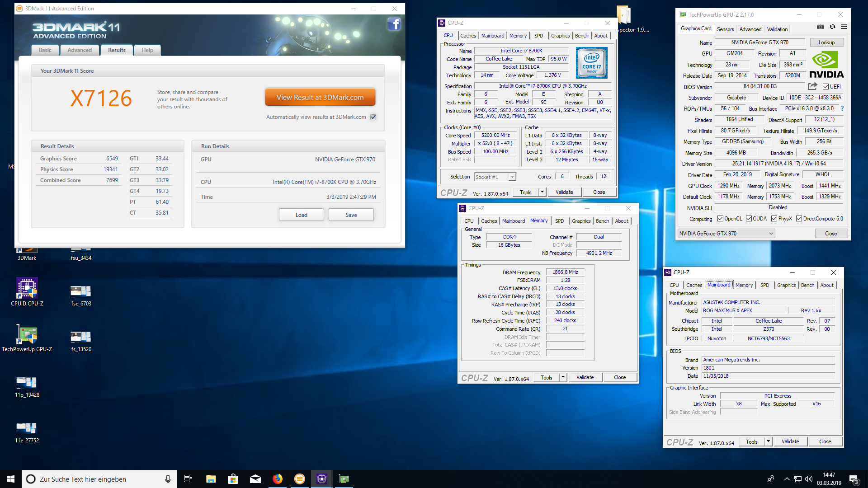Click taskbar microphone search icon
Image resolution: width=868 pixels, height=488 pixels.
(x=168, y=479)
